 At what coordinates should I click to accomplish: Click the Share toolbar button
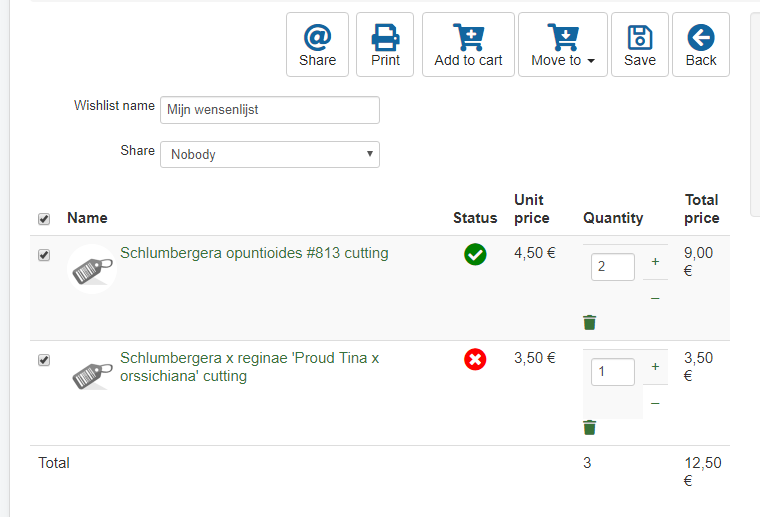[317, 45]
